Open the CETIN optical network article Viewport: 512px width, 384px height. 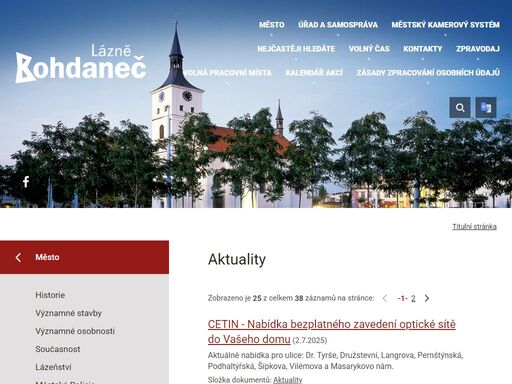click(332, 332)
